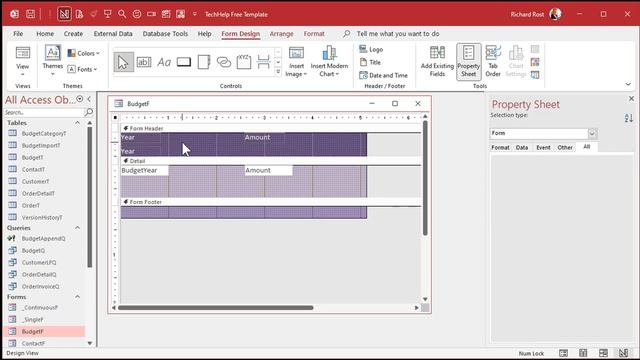
Task: Select the Hyperlink control
Action: tap(224, 62)
